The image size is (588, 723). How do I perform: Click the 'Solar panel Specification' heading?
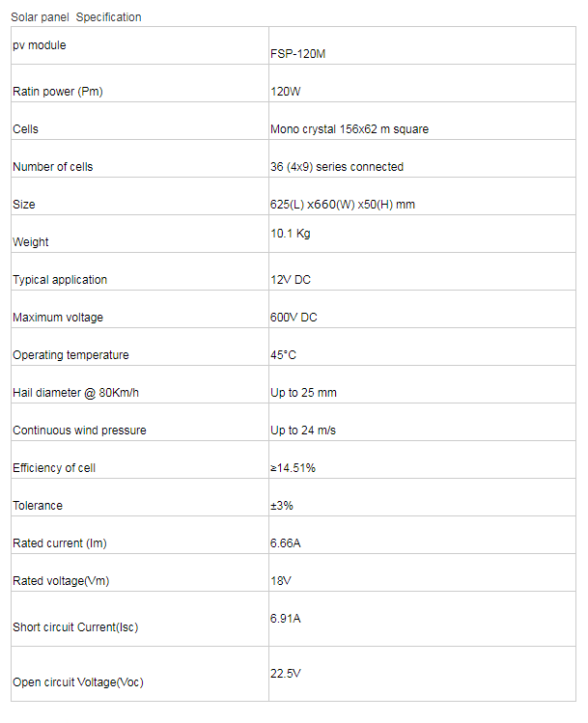76,17
